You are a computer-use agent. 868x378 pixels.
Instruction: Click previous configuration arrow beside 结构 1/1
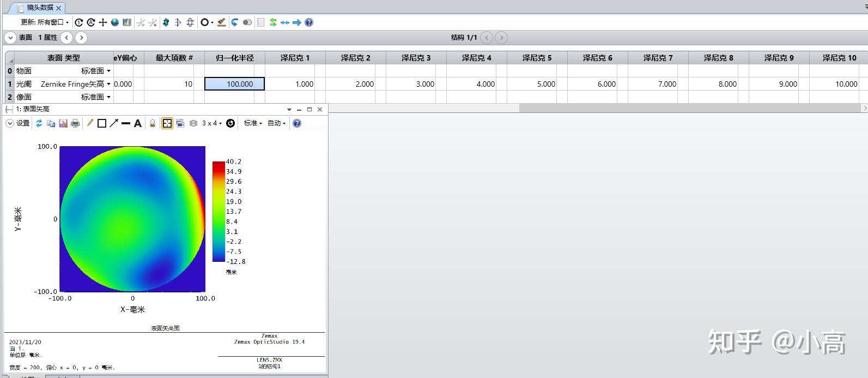point(487,38)
